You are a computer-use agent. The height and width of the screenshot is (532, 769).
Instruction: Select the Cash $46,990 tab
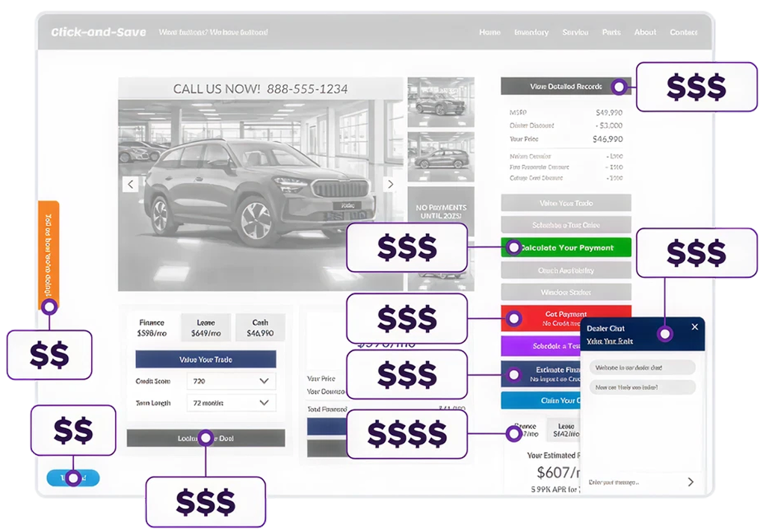coord(260,327)
